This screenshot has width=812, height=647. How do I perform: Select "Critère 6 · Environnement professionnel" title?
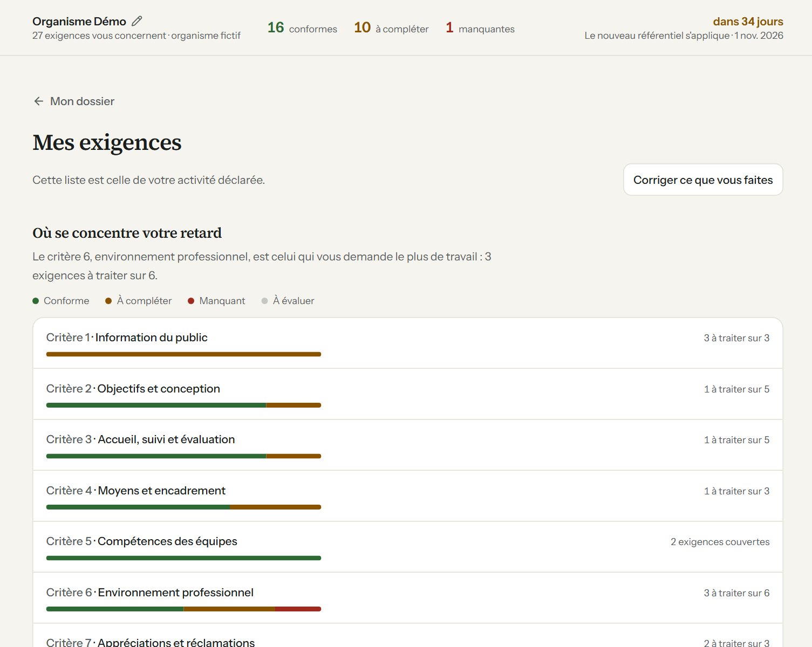pos(150,593)
